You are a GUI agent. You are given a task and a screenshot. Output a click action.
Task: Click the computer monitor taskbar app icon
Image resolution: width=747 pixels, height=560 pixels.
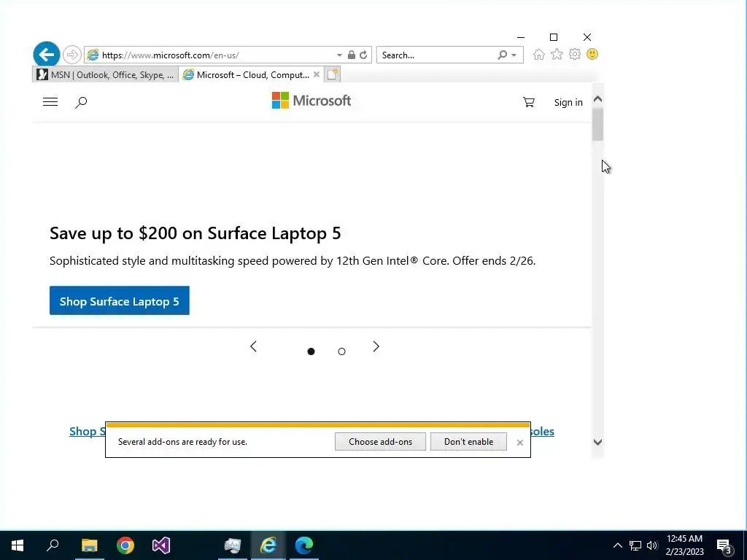[x=233, y=545]
